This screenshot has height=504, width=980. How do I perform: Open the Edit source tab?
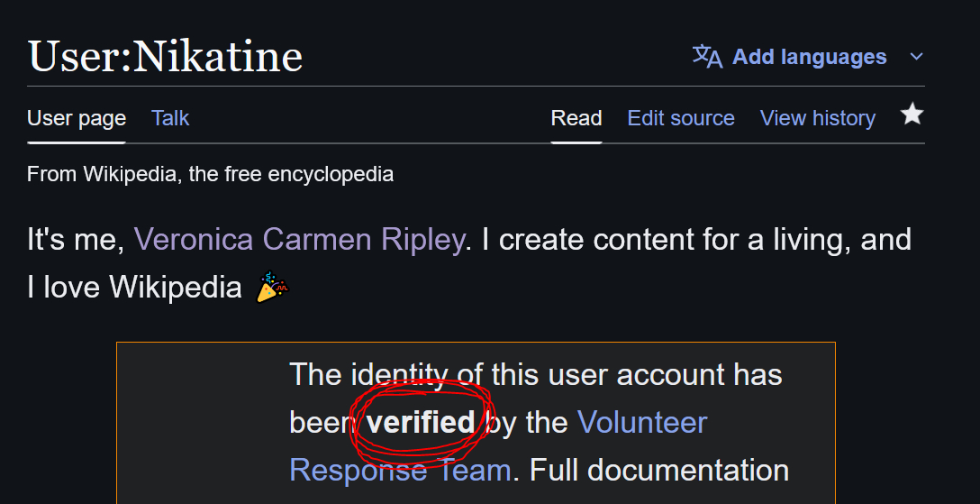pyautogui.click(x=681, y=118)
